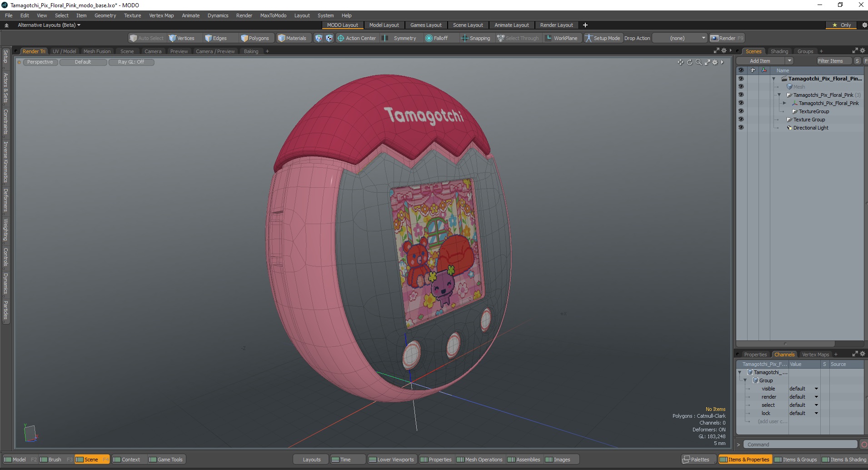868x470 pixels.
Task: Click viewport zoom magnifier icon
Action: 698,62
